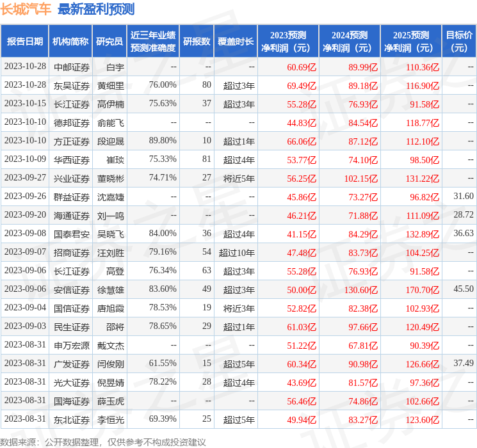Select accuracy value 76.00%

(163, 84)
